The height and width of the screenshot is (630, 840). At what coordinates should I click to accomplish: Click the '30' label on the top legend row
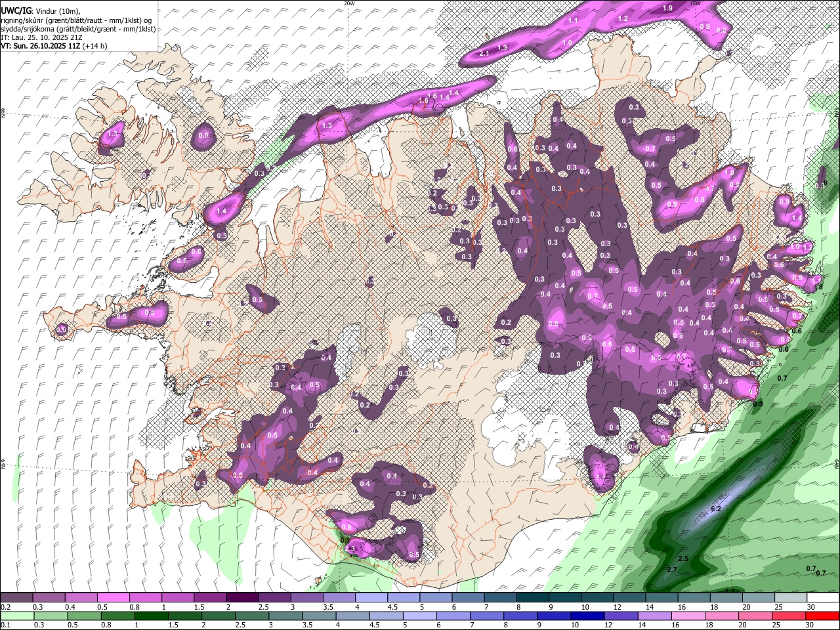point(811,607)
